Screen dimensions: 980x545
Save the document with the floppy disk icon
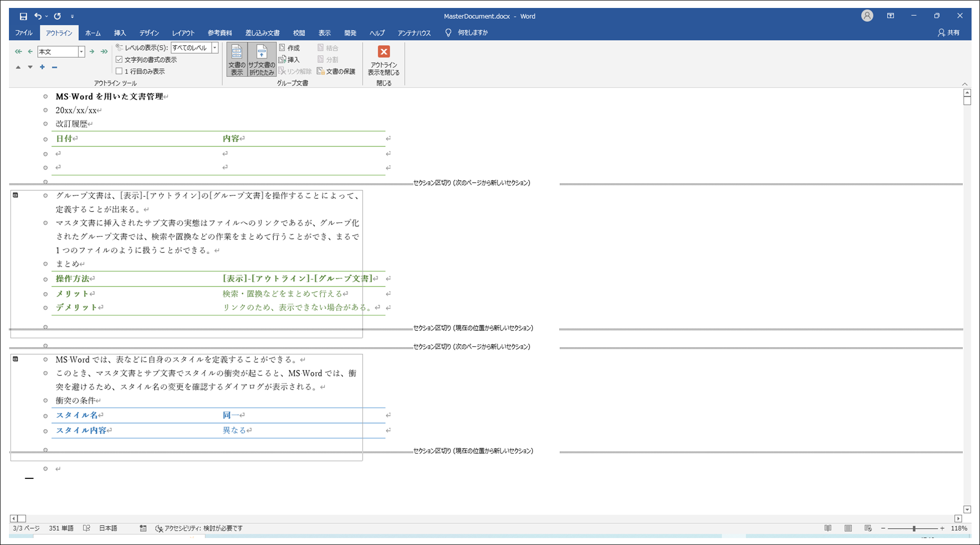[23, 16]
